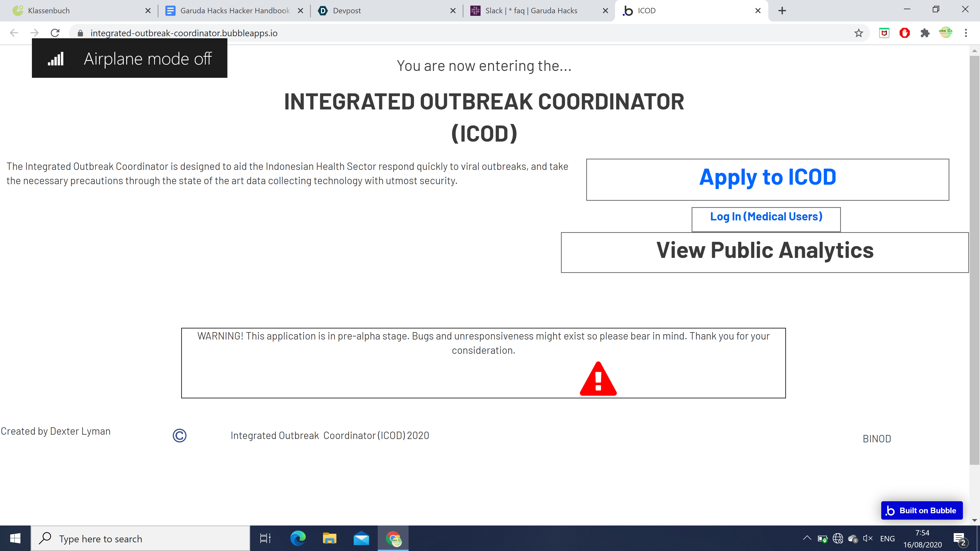Bookmark this page with star icon
This screenshot has width=980, height=551.
click(x=858, y=33)
